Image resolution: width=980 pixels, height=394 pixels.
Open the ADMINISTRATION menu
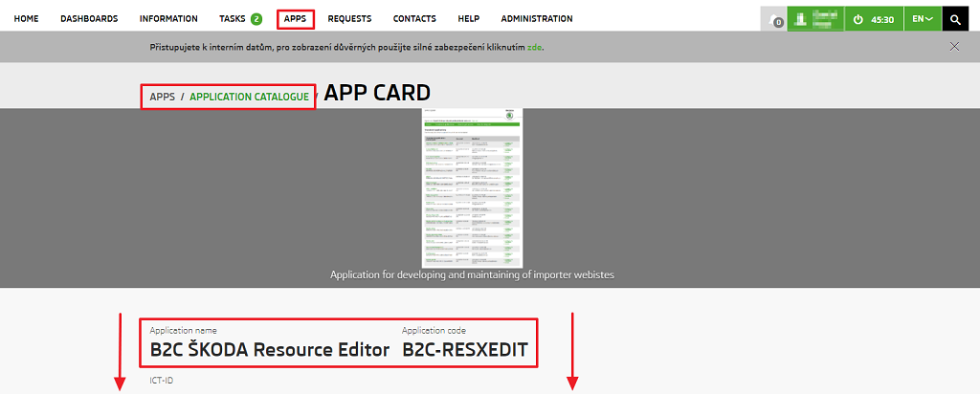537,19
